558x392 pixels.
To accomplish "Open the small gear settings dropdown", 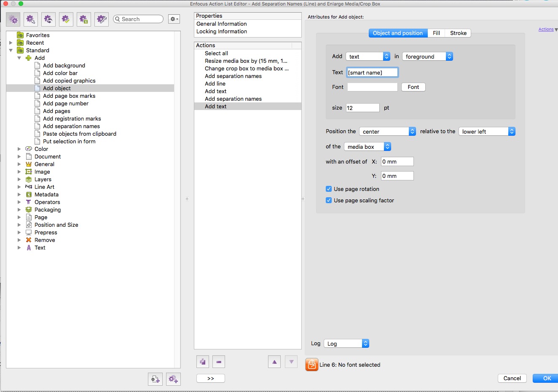I will (174, 19).
